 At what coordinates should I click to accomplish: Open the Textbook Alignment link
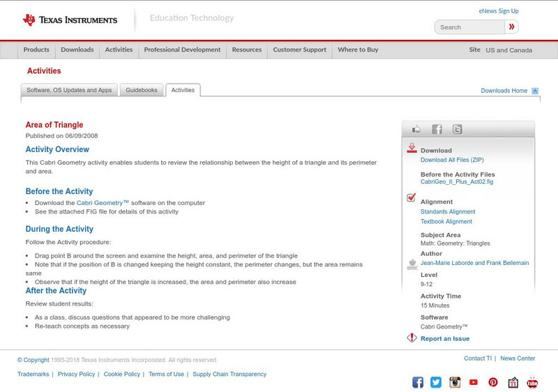[446, 221]
